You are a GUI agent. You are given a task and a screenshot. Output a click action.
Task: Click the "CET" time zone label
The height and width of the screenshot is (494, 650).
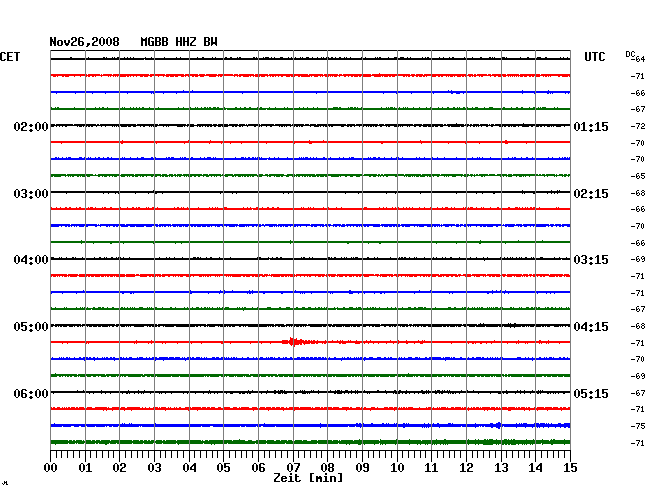tap(10, 57)
